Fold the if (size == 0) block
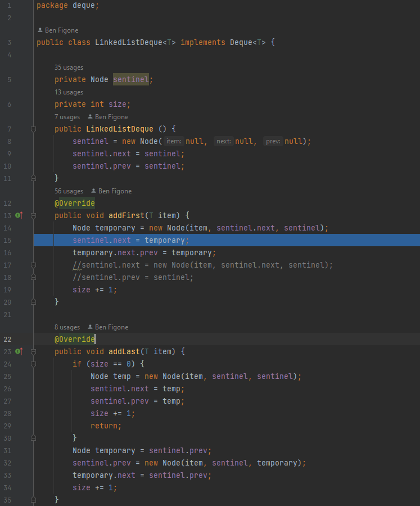The height and width of the screenshot is (506, 420). point(33,364)
